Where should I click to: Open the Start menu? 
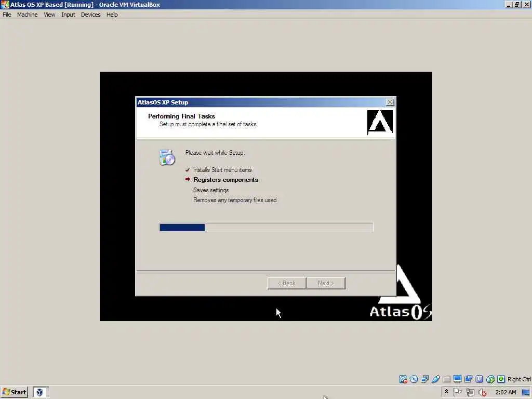(14, 392)
